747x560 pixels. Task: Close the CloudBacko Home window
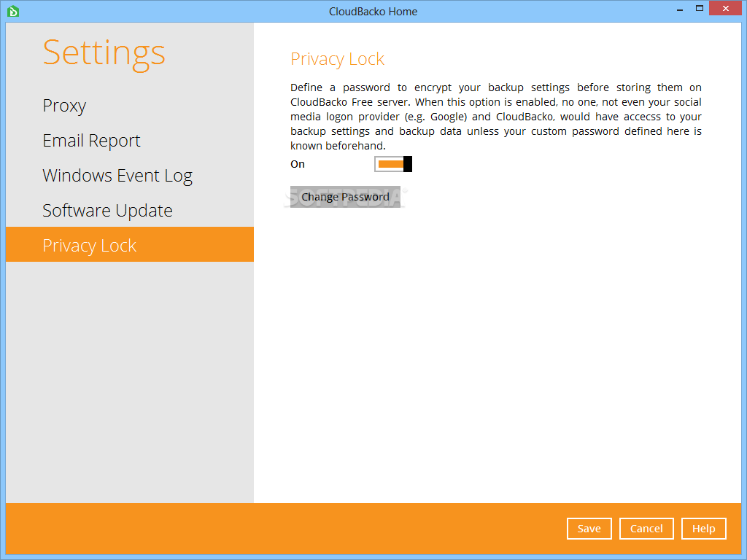(726, 9)
